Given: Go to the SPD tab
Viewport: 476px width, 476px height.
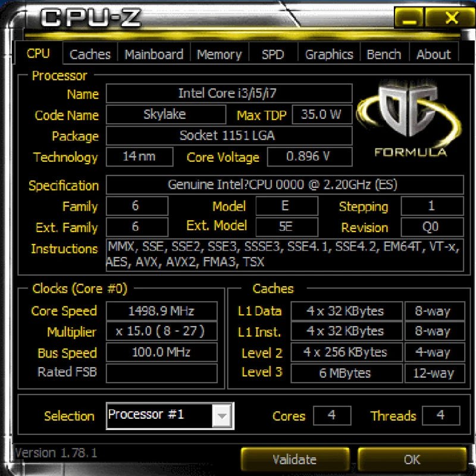Looking at the screenshot, I should coord(273,54).
